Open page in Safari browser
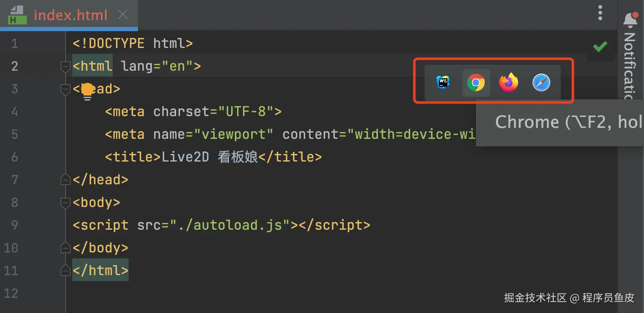644x313 pixels. [541, 83]
